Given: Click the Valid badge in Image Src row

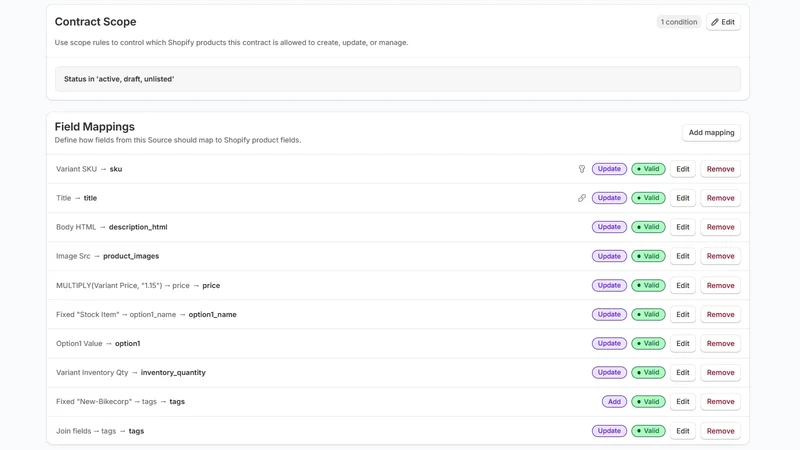Looking at the screenshot, I should point(648,256).
